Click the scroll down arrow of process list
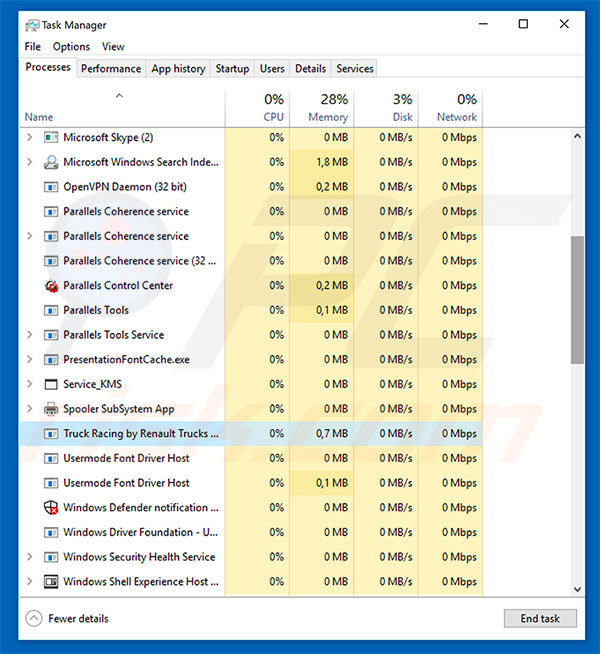This screenshot has width=600, height=654. click(577, 589)
